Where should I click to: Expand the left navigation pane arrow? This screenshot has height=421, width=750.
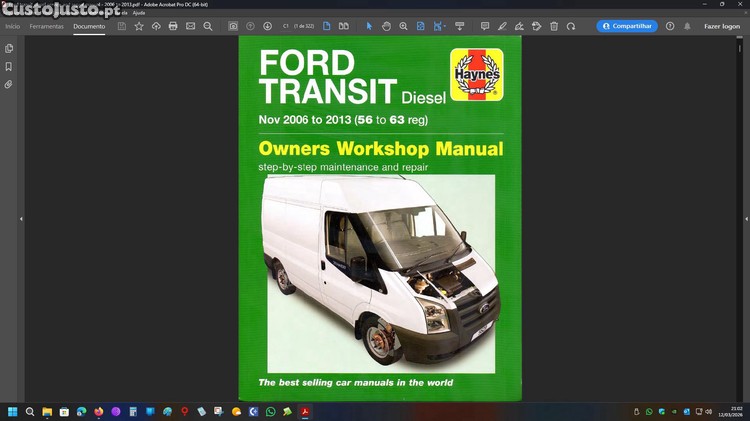point(21,219)
